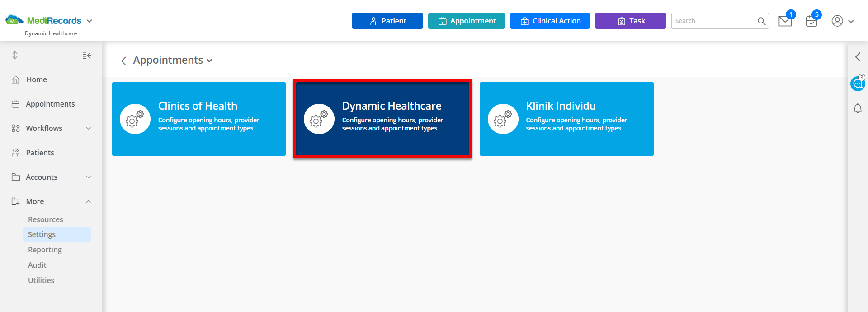The width and height of the screenshot is (868, 312).
Task: Collapse the sidebar menu icon
Action: 87,55
